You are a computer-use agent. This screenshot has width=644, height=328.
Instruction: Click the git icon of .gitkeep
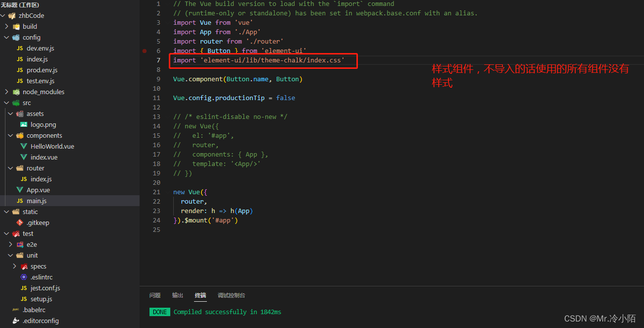click(x=20, y=222)
